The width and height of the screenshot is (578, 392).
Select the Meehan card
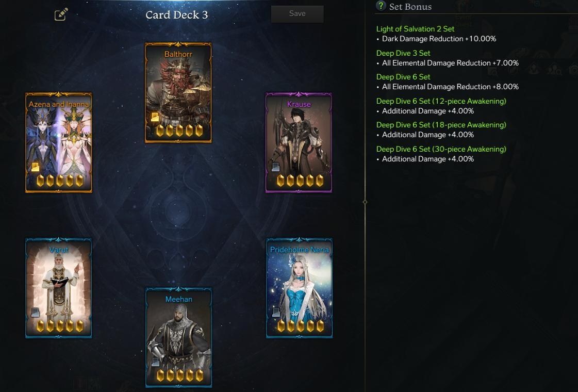coord(179,337)
